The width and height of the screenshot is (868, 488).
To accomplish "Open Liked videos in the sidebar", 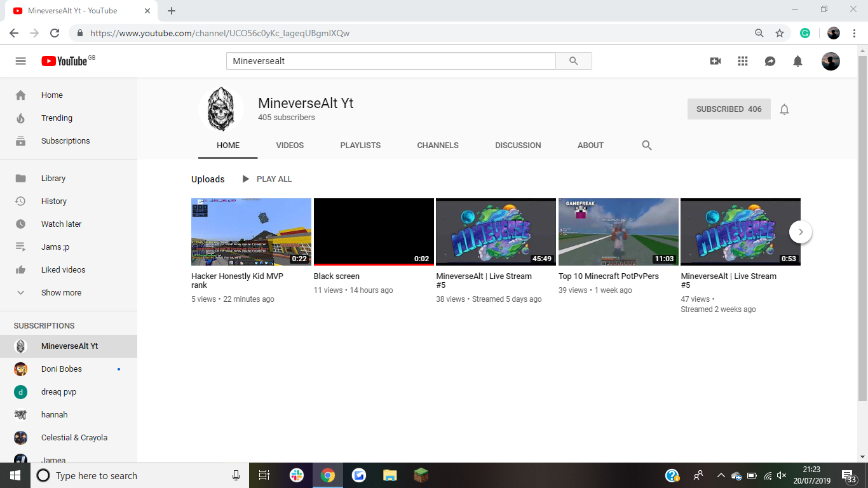I will [x=69, y=270].
